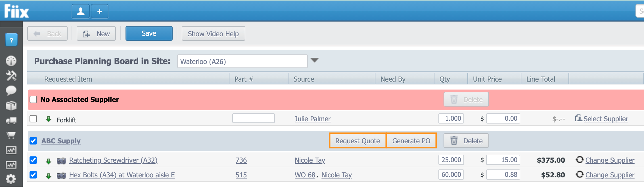Open Nicole Tay link on Screwdriver row

(x=310, y=160)
